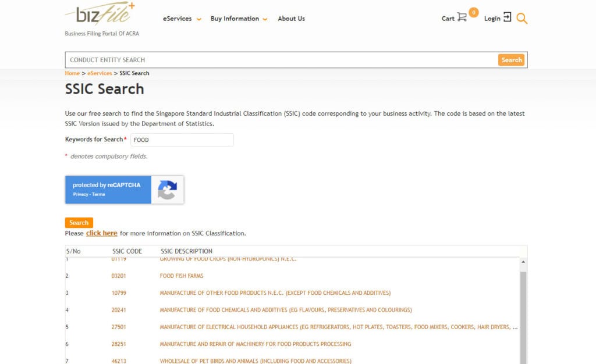The width and height of the screenshot is (596, 364).
Task: Expand the Buy Information dropdown menu
Action: coord(239,19)
